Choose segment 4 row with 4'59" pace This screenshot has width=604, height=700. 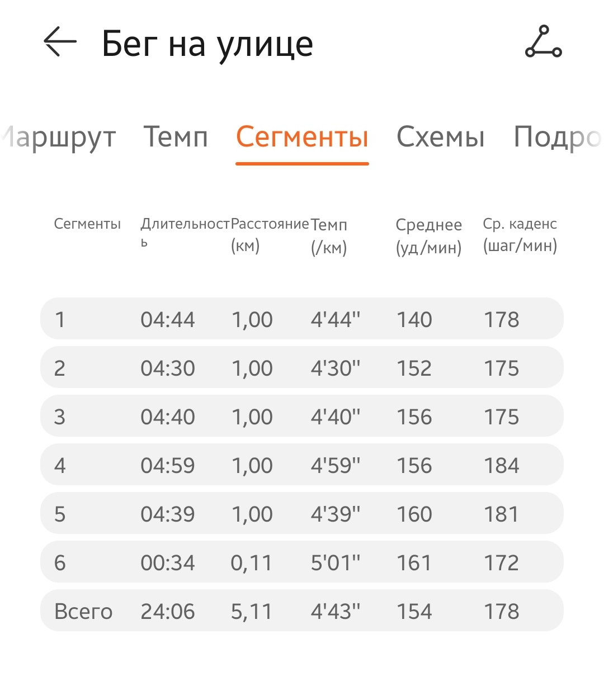click(x=302, y=465)
